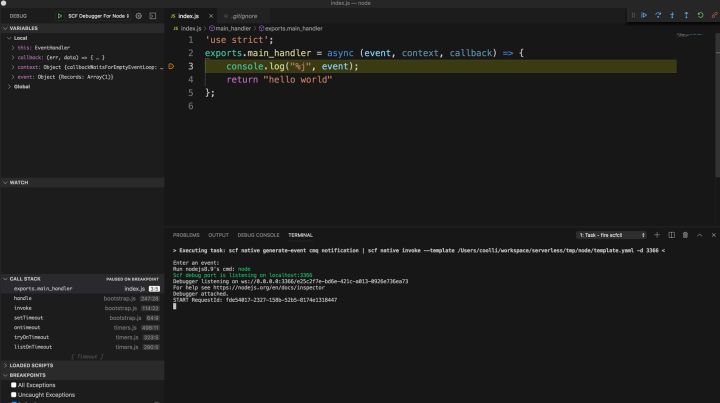Continue execution in debug toolbar

pyautogui.click(x=644, y=15)
